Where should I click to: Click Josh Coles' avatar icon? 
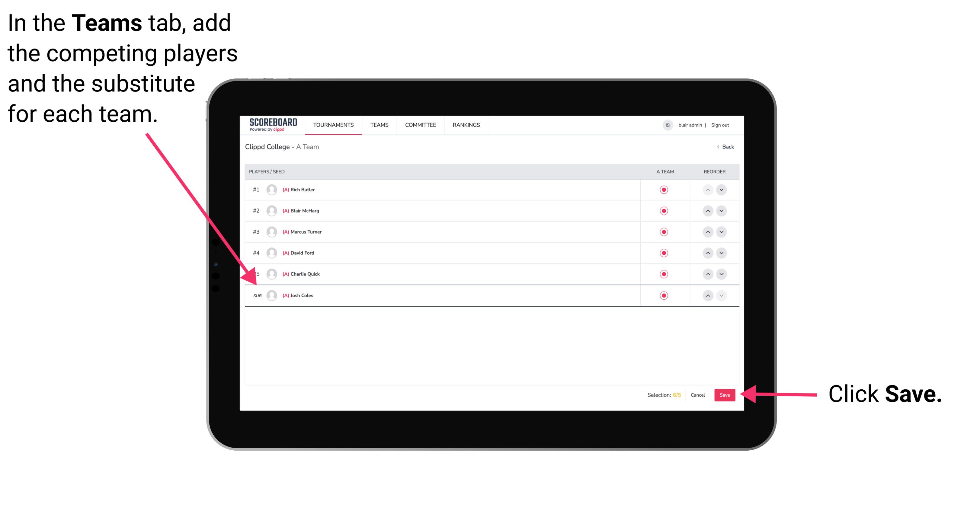click(x=272, y=295)
